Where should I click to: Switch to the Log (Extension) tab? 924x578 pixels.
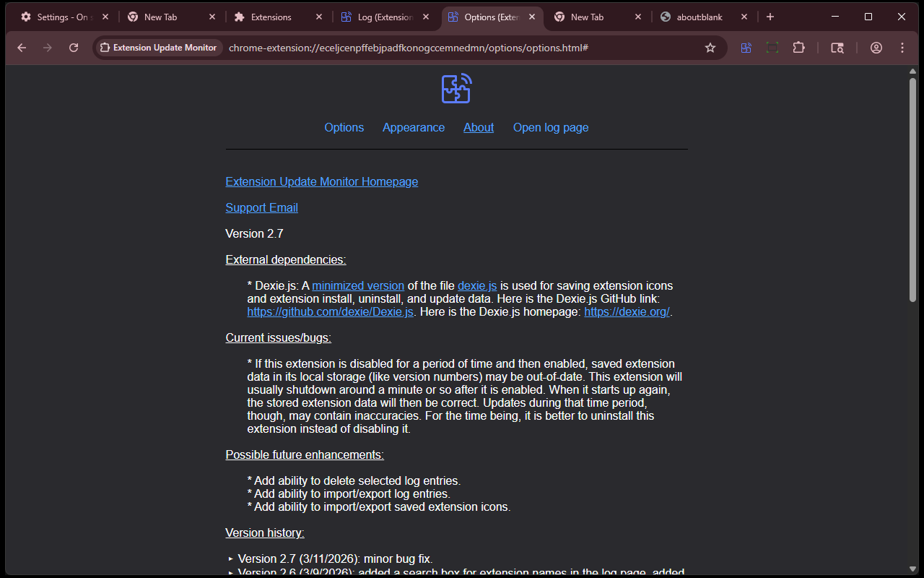pyautogui.click(x=384, y=17)
